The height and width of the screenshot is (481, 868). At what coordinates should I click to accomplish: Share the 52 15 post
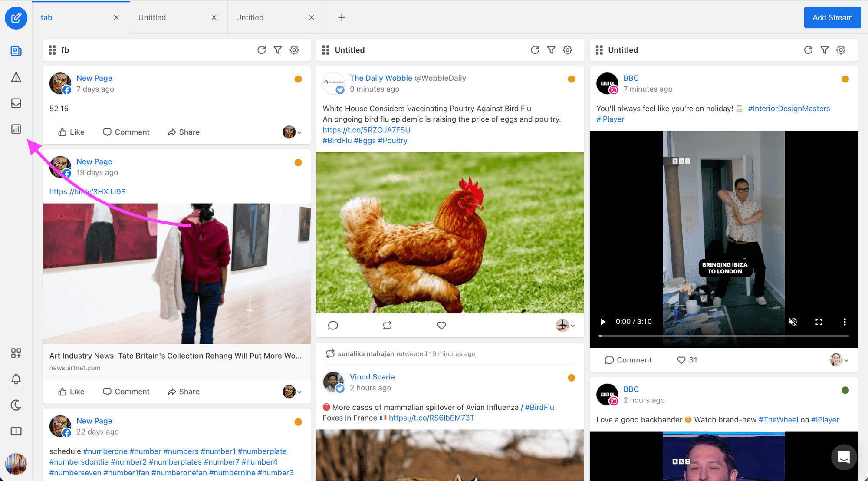point(184,132)
